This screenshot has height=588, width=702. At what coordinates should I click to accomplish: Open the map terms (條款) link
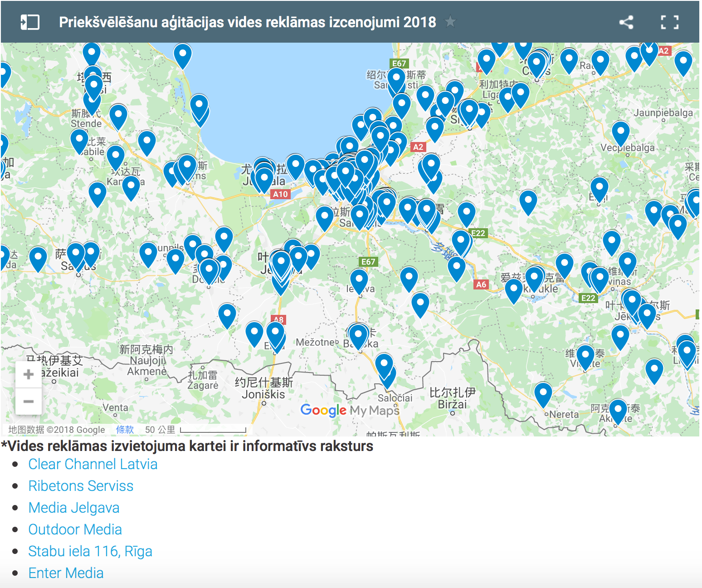pyautogui.click(x=125, y=430)
